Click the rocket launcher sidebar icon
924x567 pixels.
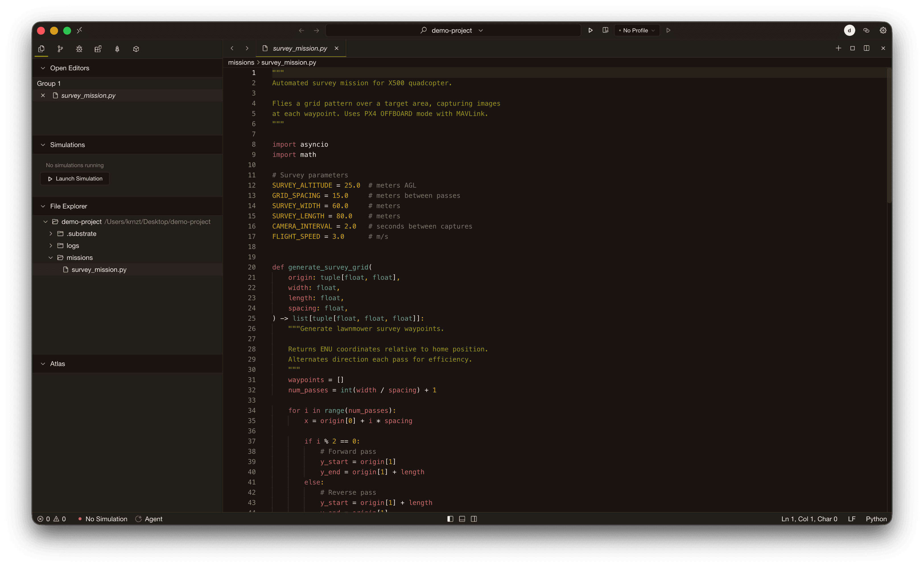point(117,49)
